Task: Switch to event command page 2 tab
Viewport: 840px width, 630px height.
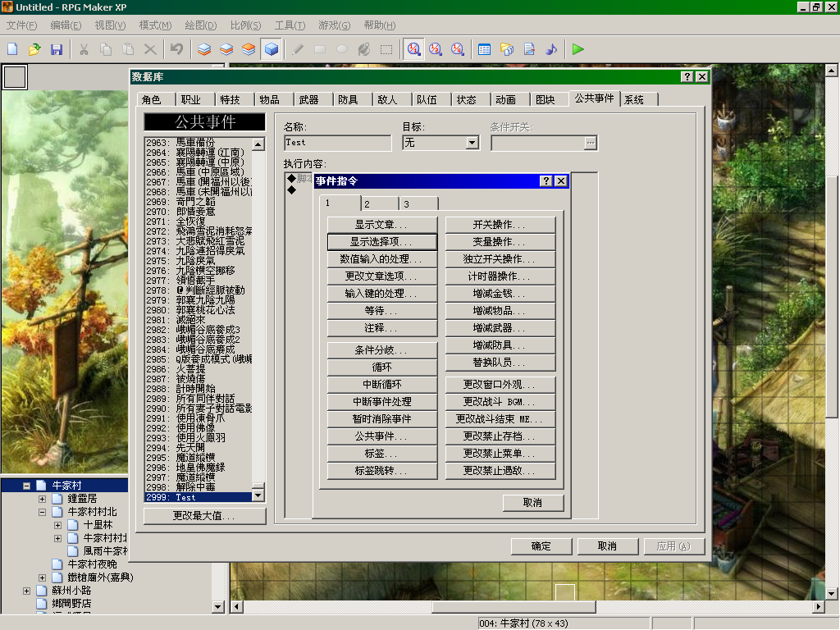Action: pyautogui.click(x=380, y=203)
